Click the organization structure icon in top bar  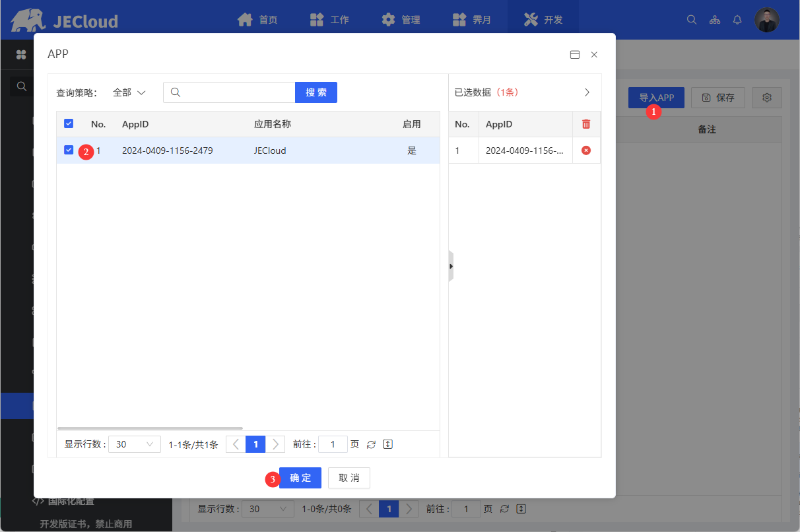715,20
